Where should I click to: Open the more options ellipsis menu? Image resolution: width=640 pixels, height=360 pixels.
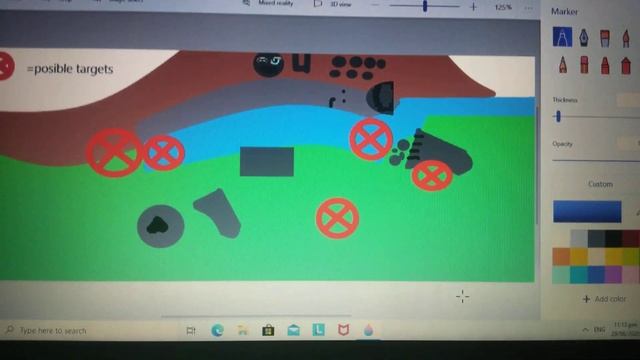(x=528, y=8)
